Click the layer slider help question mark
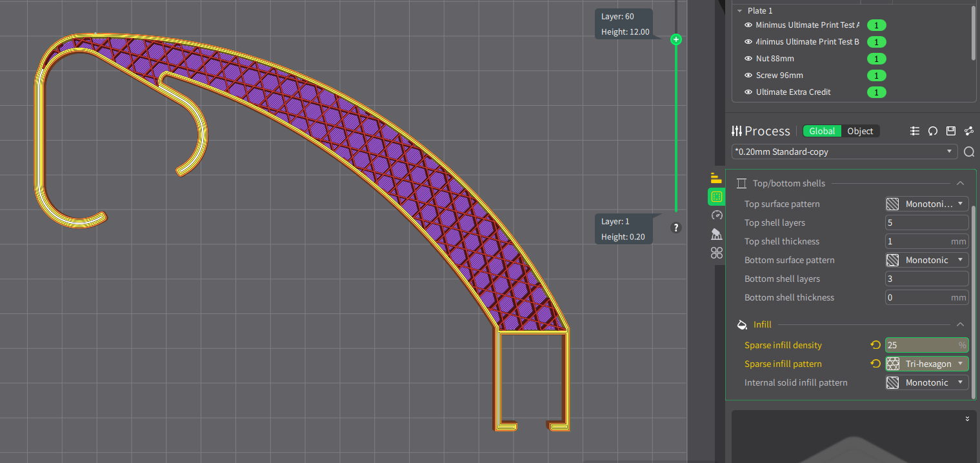The height and width of the screenshot is (463, 980). pos(676,228)
